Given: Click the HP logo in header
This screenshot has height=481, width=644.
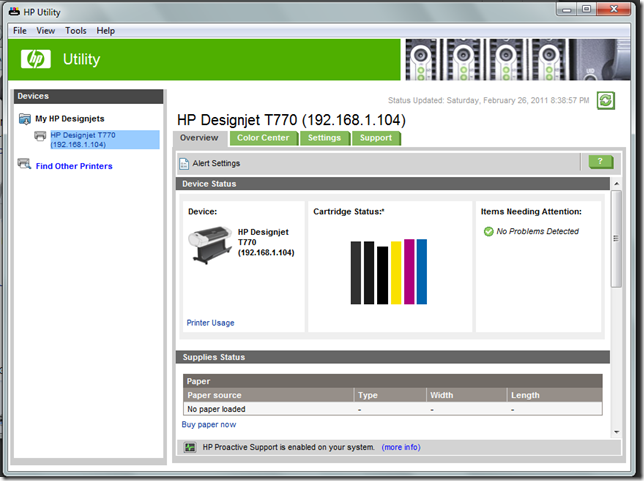Looking at the screenshot, I should [37, 59].
